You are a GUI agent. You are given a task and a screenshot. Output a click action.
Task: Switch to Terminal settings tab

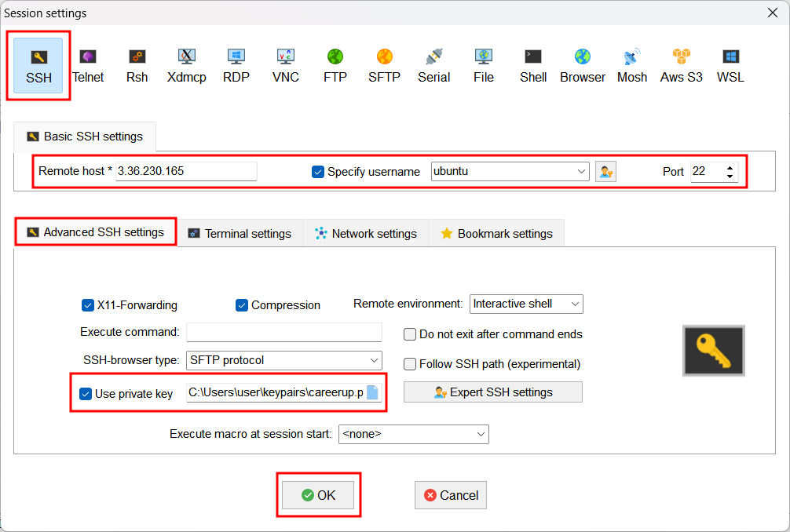(240, 234)
